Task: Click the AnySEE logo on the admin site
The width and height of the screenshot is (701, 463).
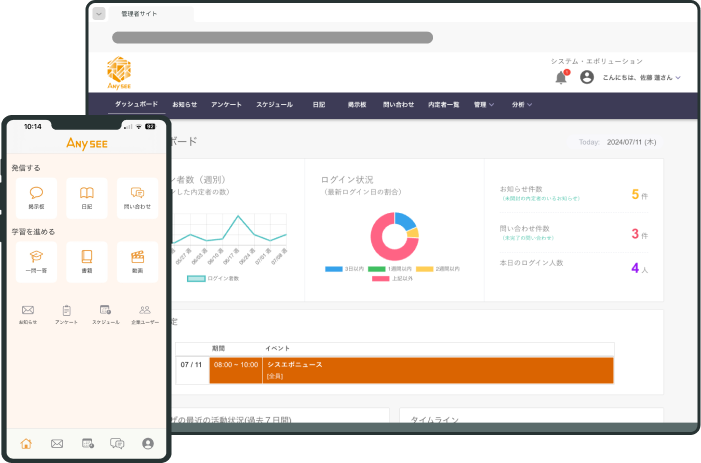Action: tap(119, 72)
